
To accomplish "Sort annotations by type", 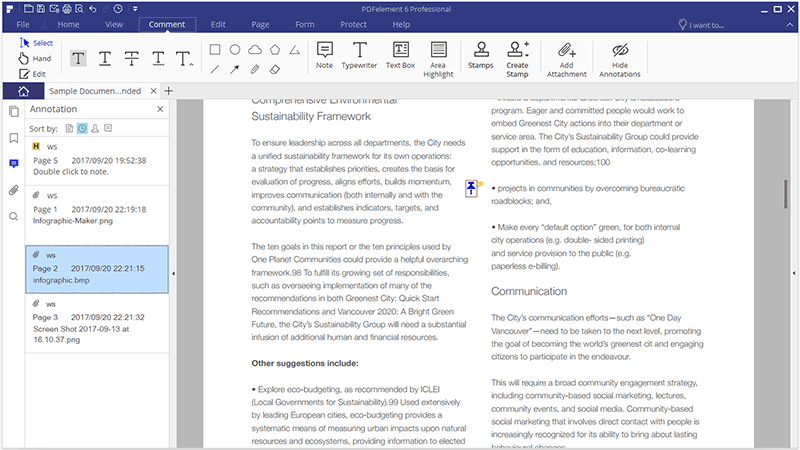I will (108, 129).
